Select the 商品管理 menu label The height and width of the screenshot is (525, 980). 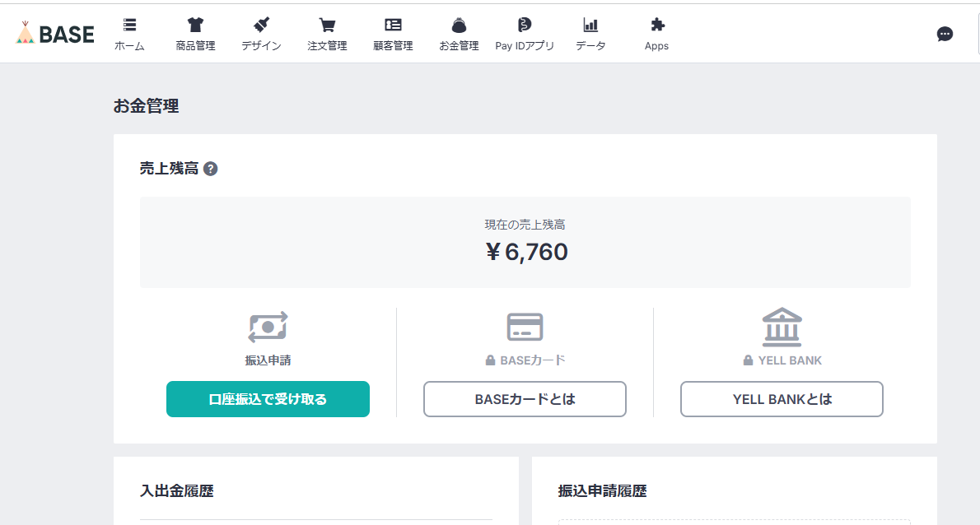(x=196, y=46)
